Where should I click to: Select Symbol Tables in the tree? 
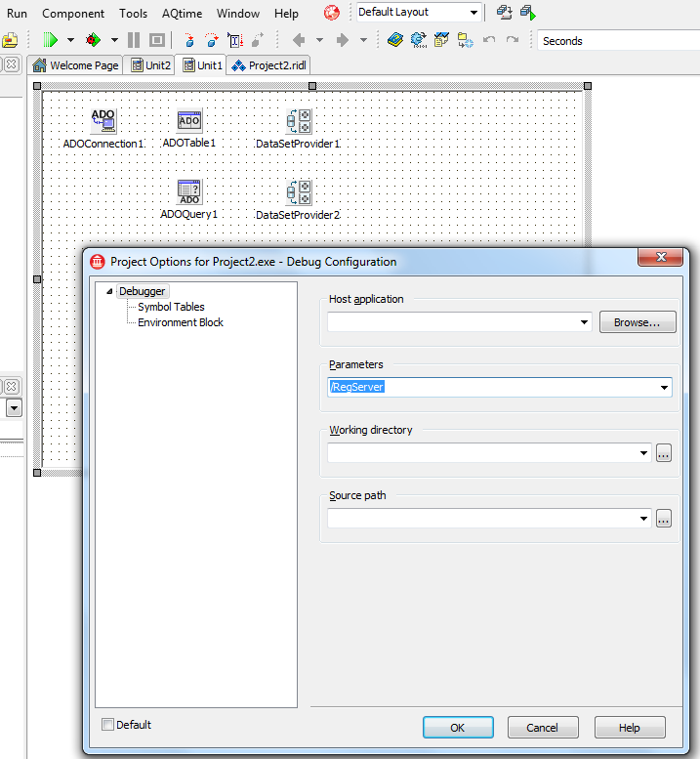(x=171, y=307)
